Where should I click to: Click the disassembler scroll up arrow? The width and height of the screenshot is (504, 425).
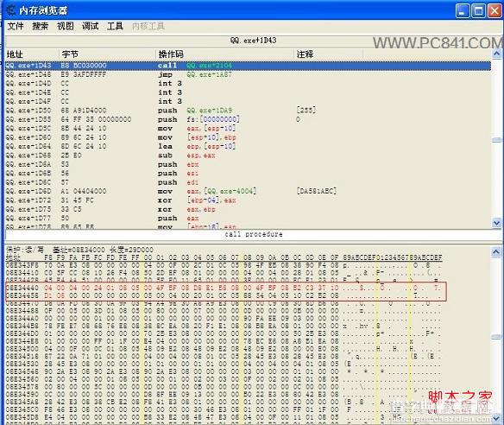496,54
